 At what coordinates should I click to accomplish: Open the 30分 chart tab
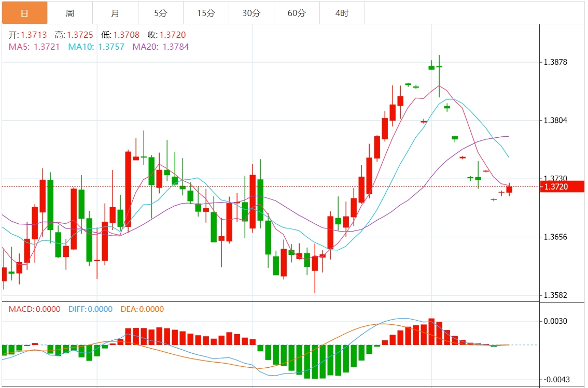[251, 13]
